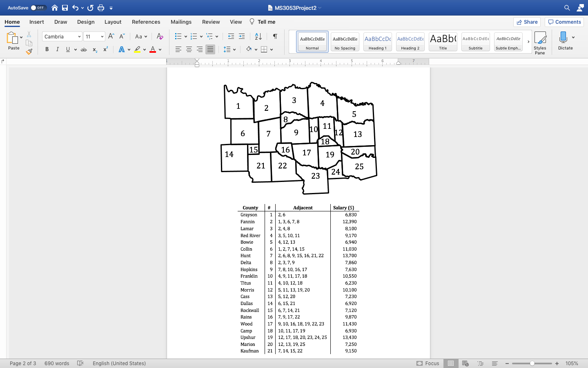Enable Focus mode
Screen dimensions: 588x368
click(428, 363)
